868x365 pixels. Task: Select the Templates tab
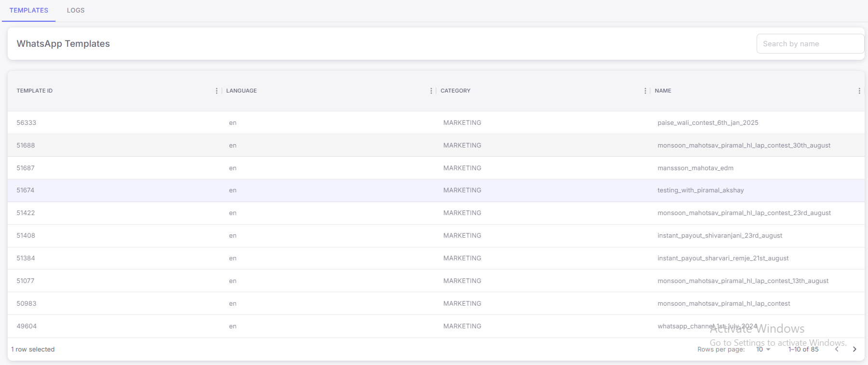coord(29,10)
